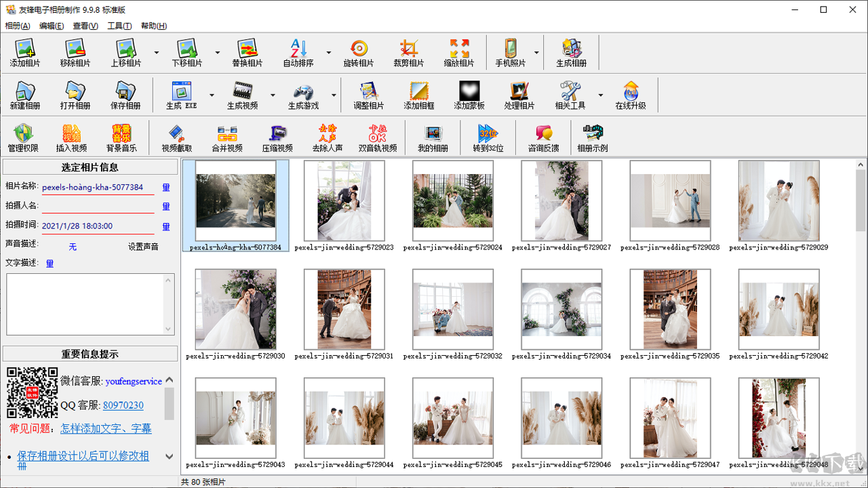Screen dimensions: 868x488
Task: Click the 添加相框 (Add Frame) icon
Action: coord(419,96)
